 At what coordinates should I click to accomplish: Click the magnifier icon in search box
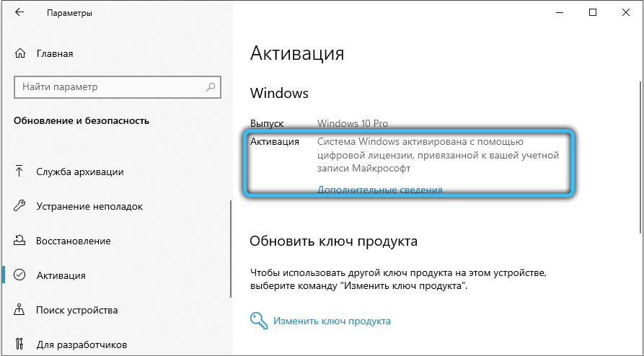[x=211, y=87]
